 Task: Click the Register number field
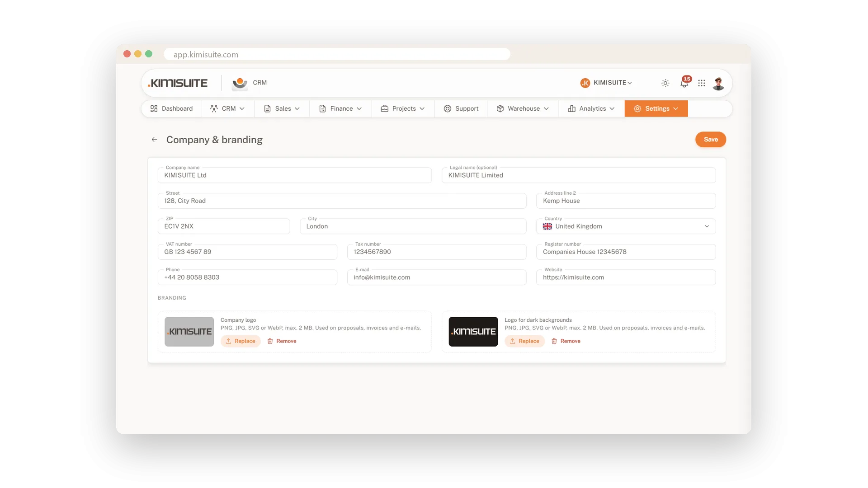point(626,252)
